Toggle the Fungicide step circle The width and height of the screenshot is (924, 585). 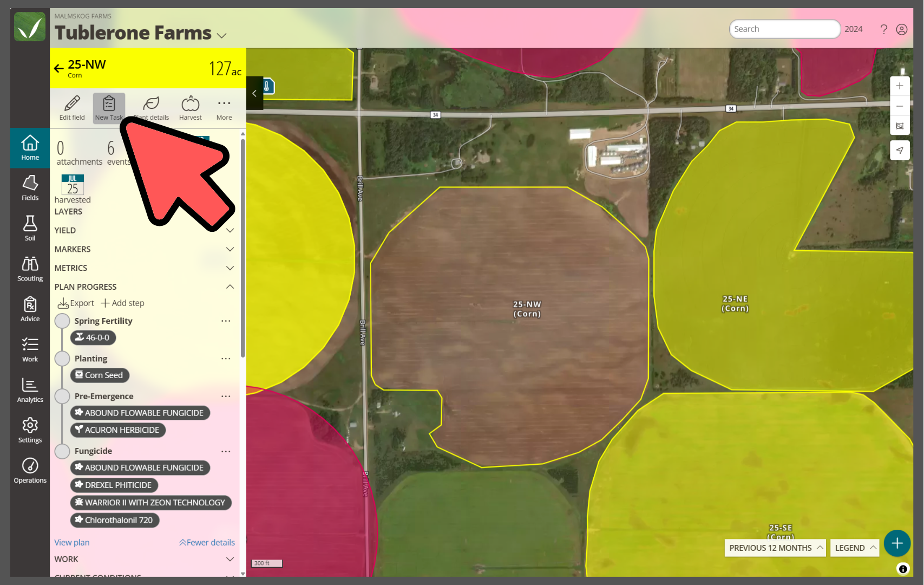coord(62,451)
